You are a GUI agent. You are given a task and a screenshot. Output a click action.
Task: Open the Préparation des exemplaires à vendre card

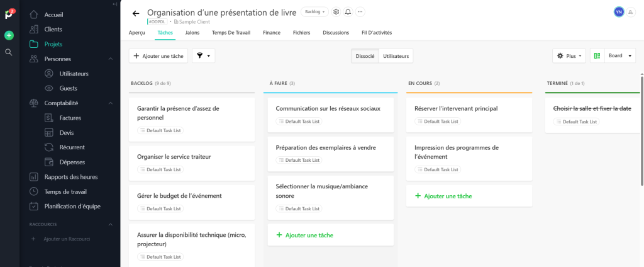click(331, 154)
